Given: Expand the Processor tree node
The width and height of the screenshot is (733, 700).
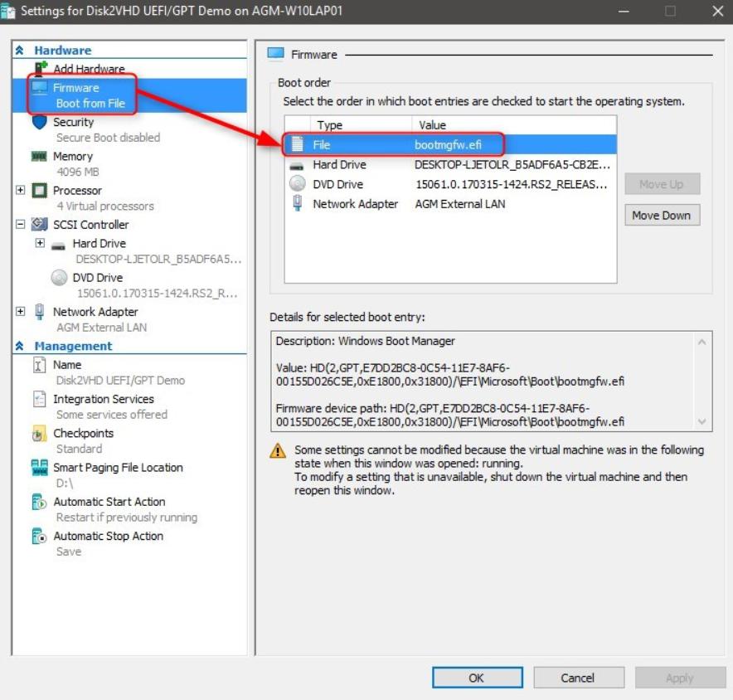Looking at the screenshot, I should [20, 190].
